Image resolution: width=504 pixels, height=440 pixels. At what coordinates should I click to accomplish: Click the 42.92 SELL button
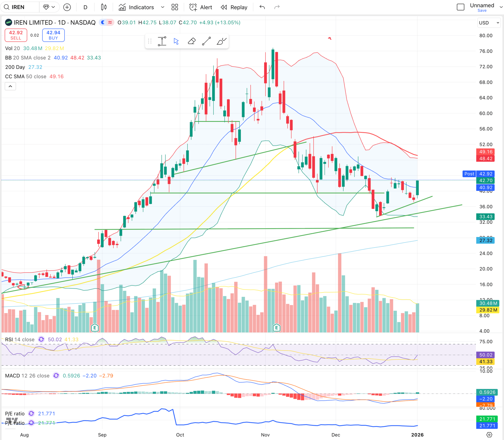16,35
